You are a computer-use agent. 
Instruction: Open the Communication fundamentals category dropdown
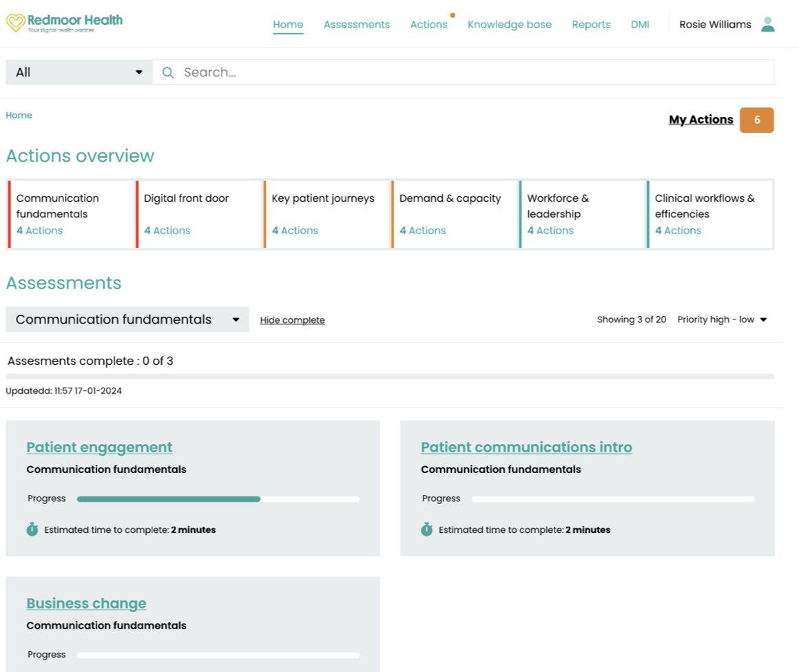click(127, 319)
